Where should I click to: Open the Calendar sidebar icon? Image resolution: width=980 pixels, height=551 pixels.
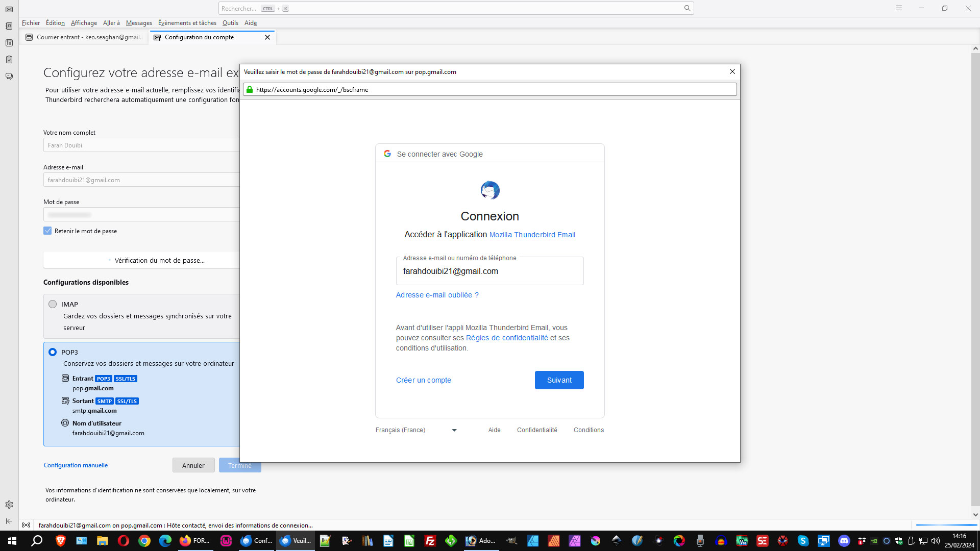click(9, 43)
